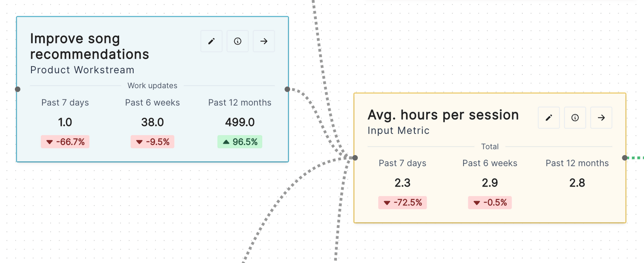The image size is (644, 263).
Task: Open the info icon on Avg. hours per session card
Action: click(575, 118)
